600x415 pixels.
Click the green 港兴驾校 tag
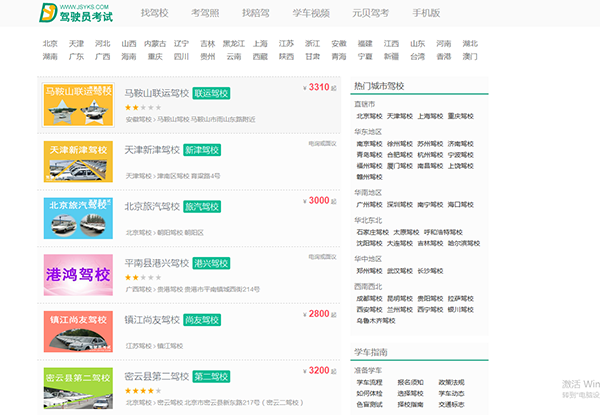[211, 263]
